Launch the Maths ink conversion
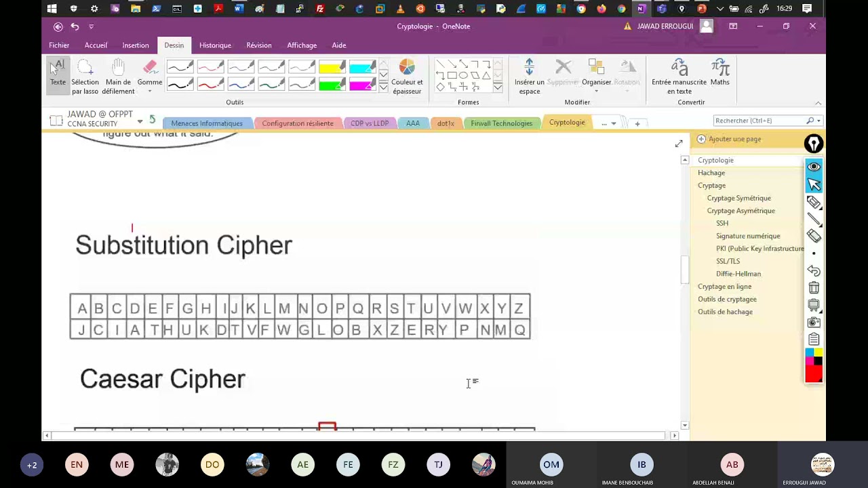The height and width of the screenshot is (488, 868). [720, 73]
